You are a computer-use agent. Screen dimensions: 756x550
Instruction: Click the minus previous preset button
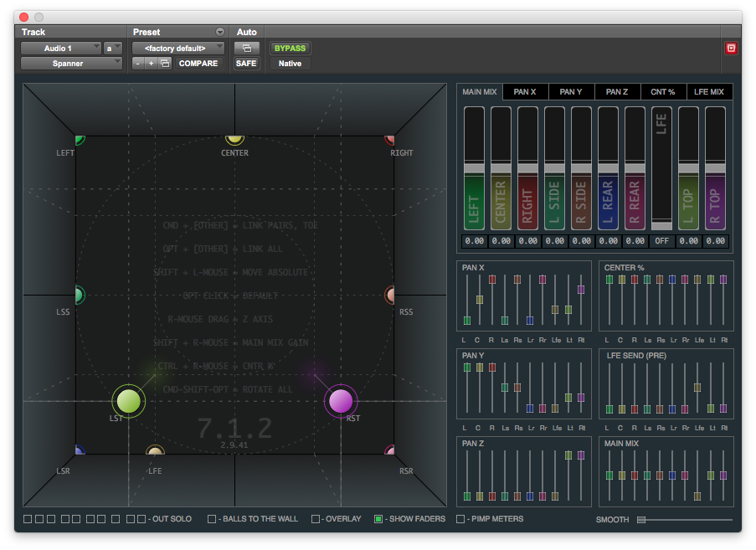(138, 64)
